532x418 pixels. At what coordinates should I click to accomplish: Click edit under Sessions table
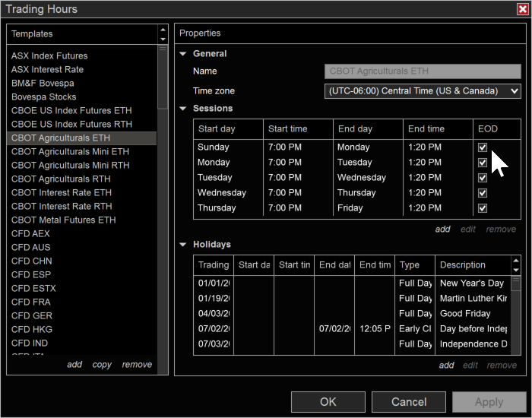[x=468, y=230]
